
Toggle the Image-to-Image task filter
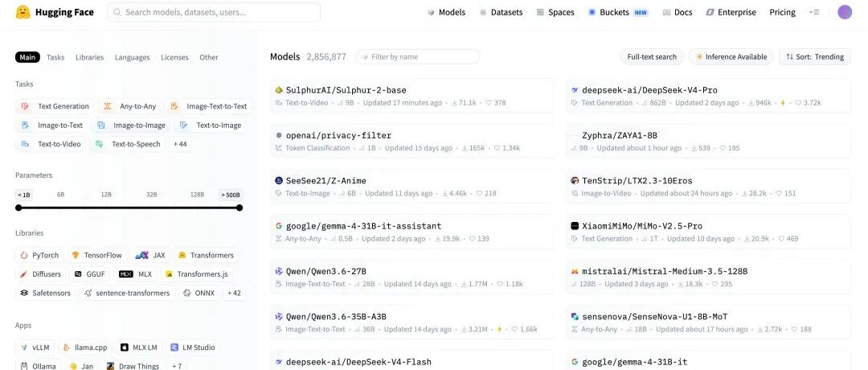point(131,125)
